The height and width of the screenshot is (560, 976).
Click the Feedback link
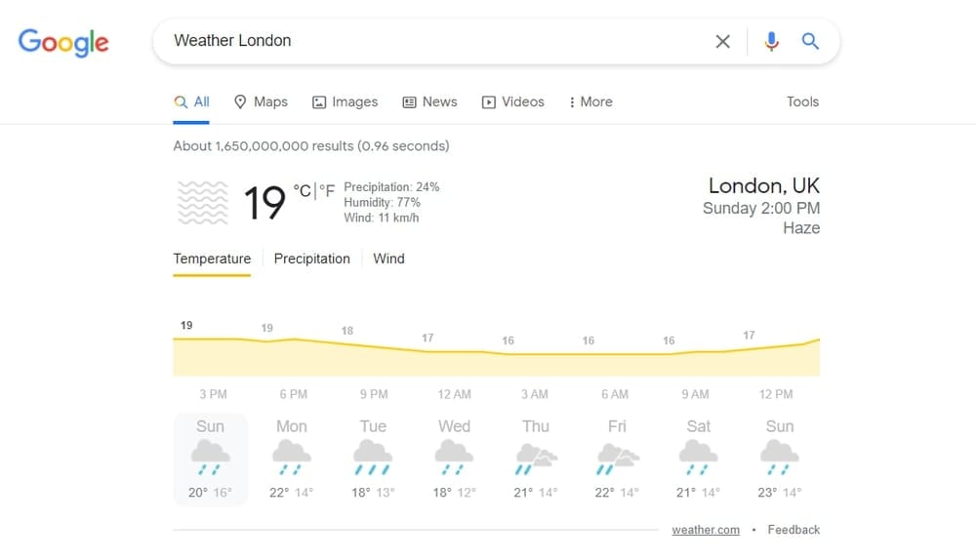tap(793, 530)
